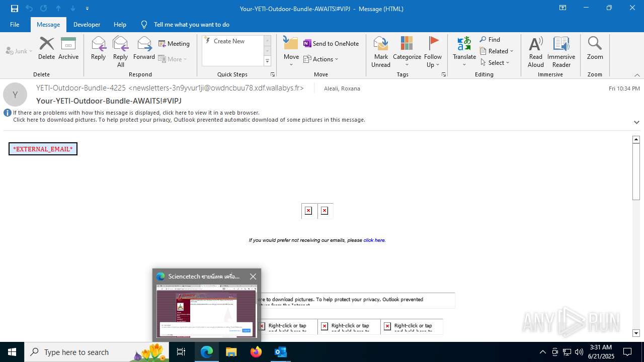Switch to the Message tab
Viewport: 644px width, 362px height.
[48, 24]
